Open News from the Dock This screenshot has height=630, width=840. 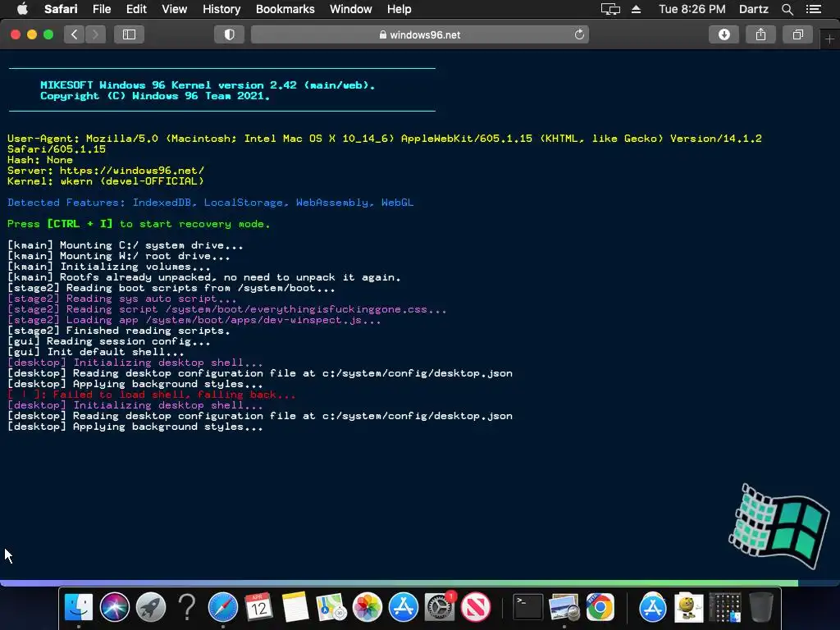pyautogui.click(x=476, y=607)
